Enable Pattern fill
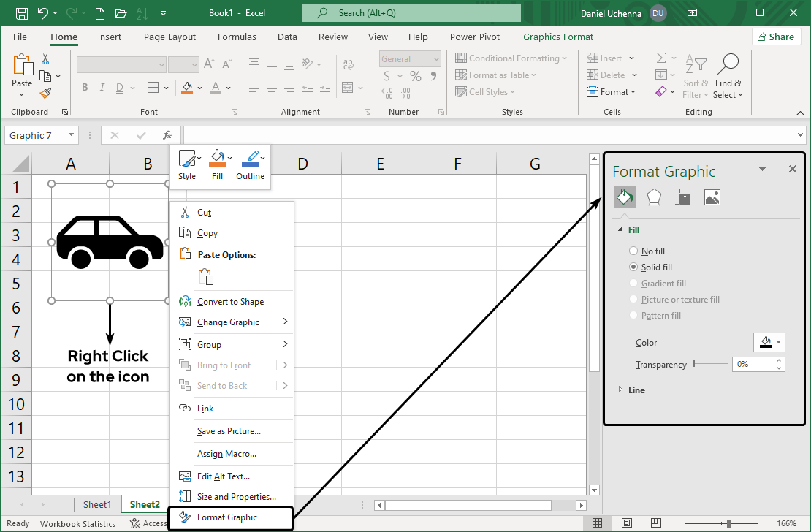The height and width of the screenshot is (532, 811). 633,315
